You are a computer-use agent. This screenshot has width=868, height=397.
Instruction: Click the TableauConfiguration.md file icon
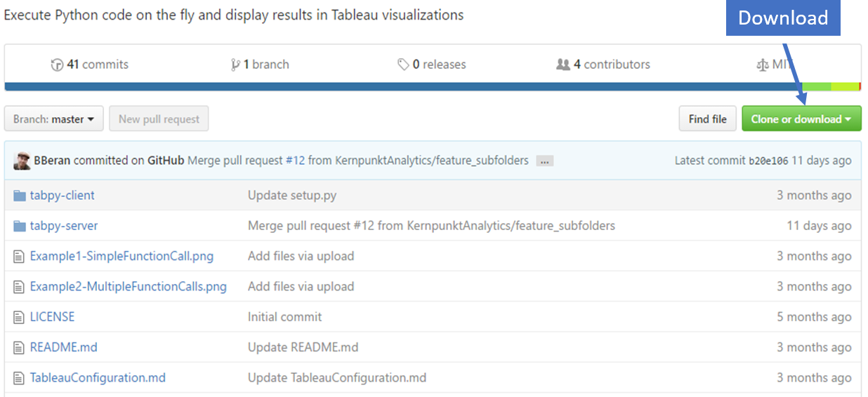point(19,377)
